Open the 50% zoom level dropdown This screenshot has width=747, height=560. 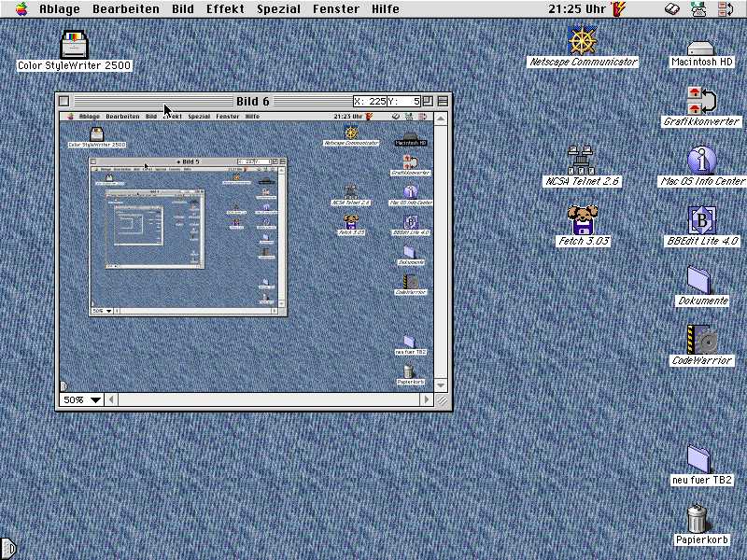pyautogui.click(x=82, y=399)
